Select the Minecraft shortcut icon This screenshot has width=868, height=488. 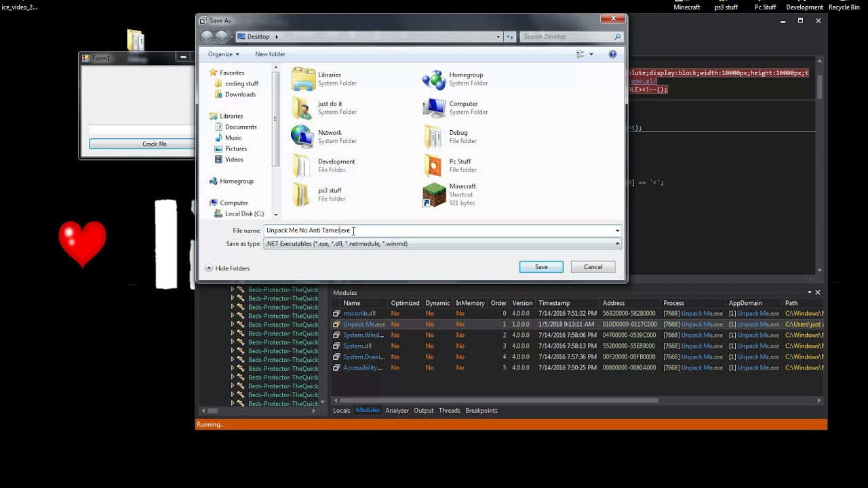click(434, 195)
